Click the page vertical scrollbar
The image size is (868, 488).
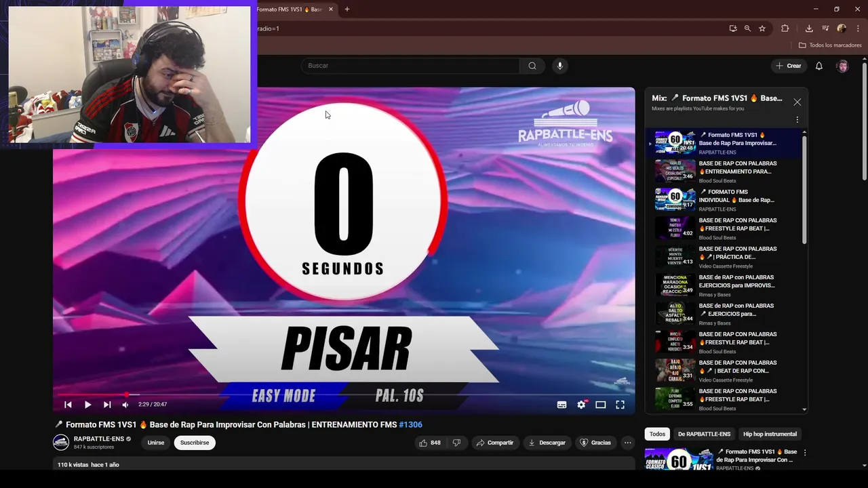[x=864, y=122]
